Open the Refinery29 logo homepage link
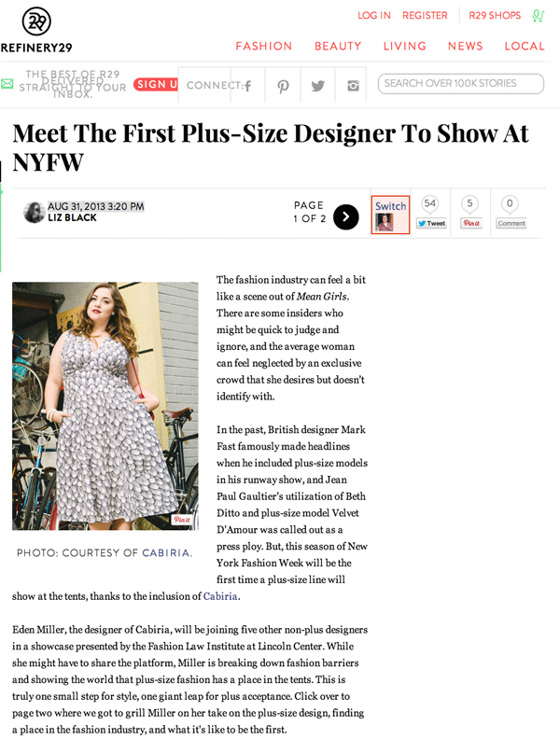560x753 pixels. tap(36, 30)
